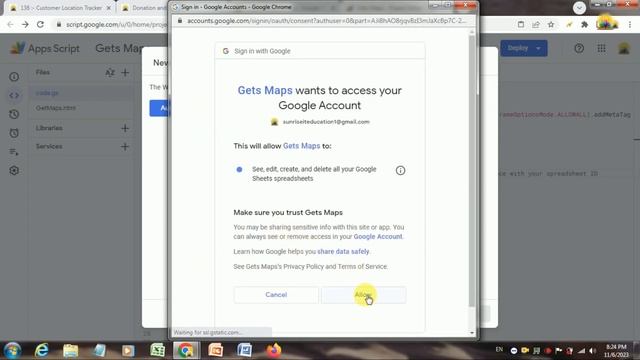This screenshot has height=360, width=640.
Task: Click the browser Forward arrow
Action: click(x=25, y=24)
